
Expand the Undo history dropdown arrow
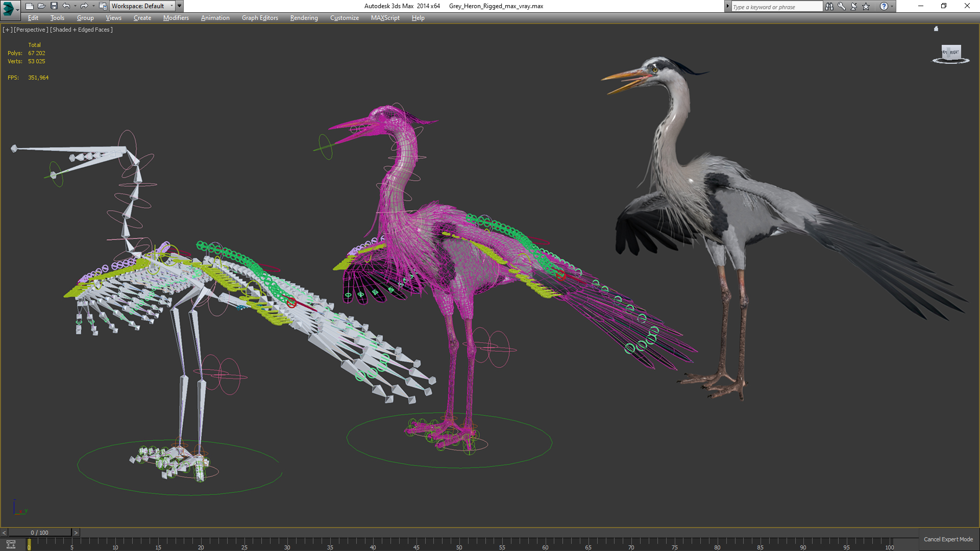tap(75, 6)
